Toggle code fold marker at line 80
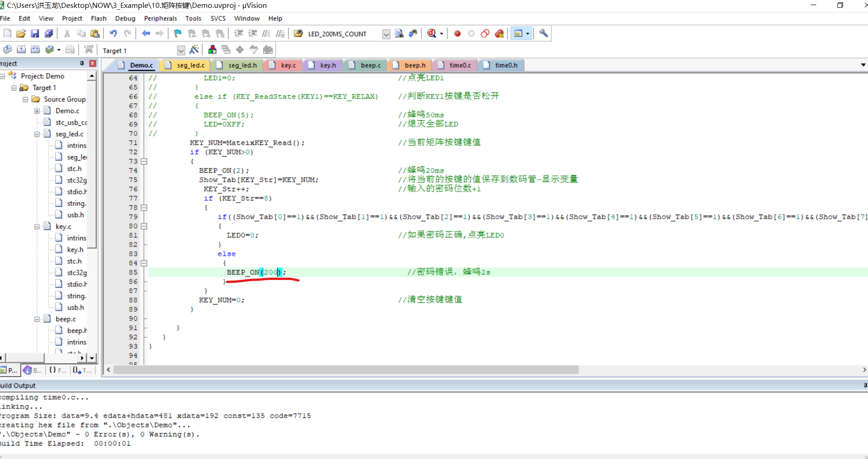 pyautogui.click(x=144, y=226)
